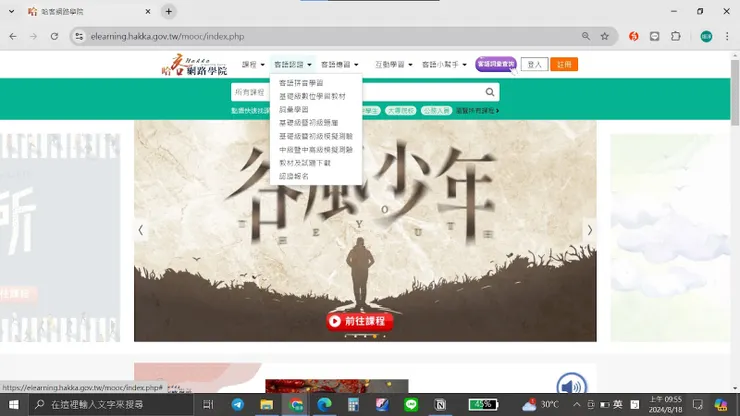
Task: Open Notion from the taskbar
Action: (x=440, y=405)
